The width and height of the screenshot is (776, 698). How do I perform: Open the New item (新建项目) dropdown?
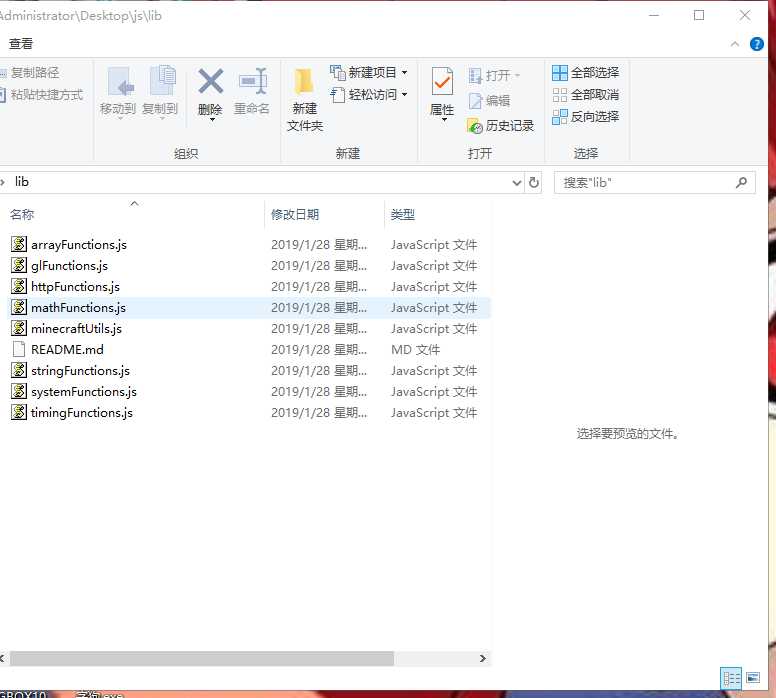coord(369,73)
